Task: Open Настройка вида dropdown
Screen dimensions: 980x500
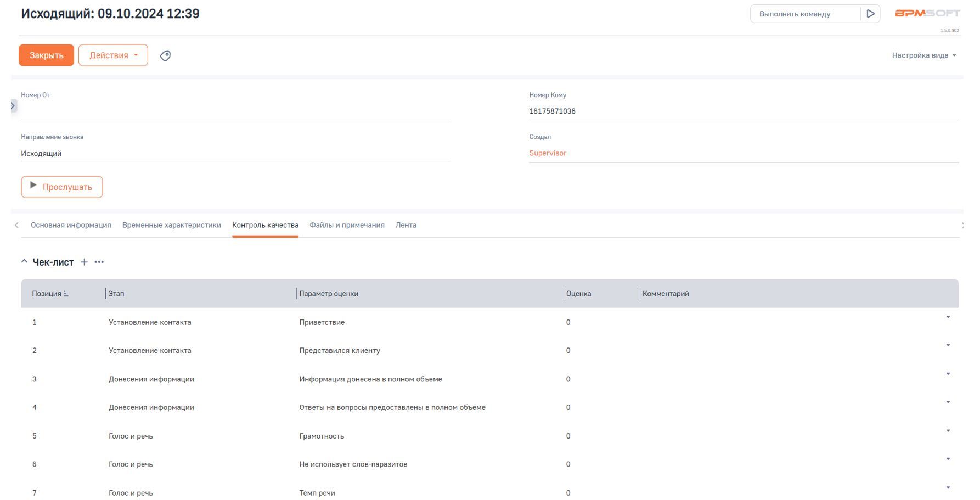Action: tap(923, 55)
